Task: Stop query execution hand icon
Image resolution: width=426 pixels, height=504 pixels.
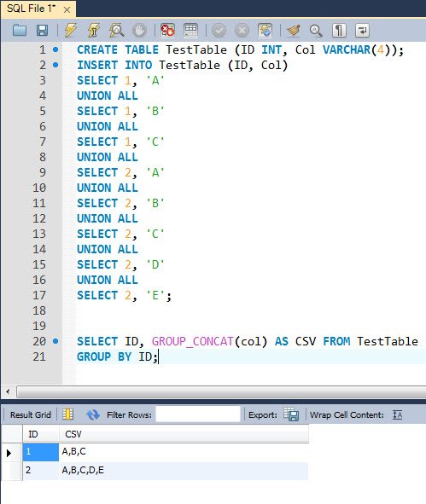Action: pyautogui.click(x=139, y=31)
